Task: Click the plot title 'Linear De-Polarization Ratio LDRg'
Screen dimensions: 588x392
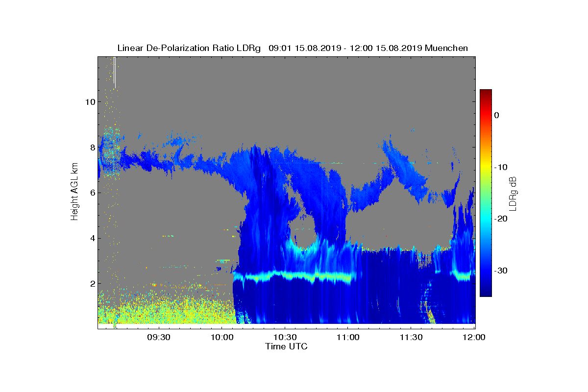Action: tap(189, 48)
